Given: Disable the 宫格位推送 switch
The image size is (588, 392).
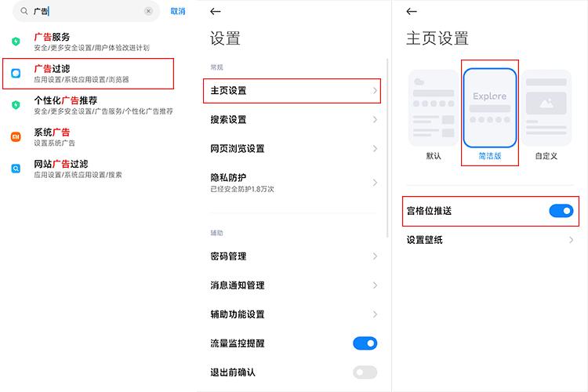Looking at the screenshot, I should click(561, 211).
